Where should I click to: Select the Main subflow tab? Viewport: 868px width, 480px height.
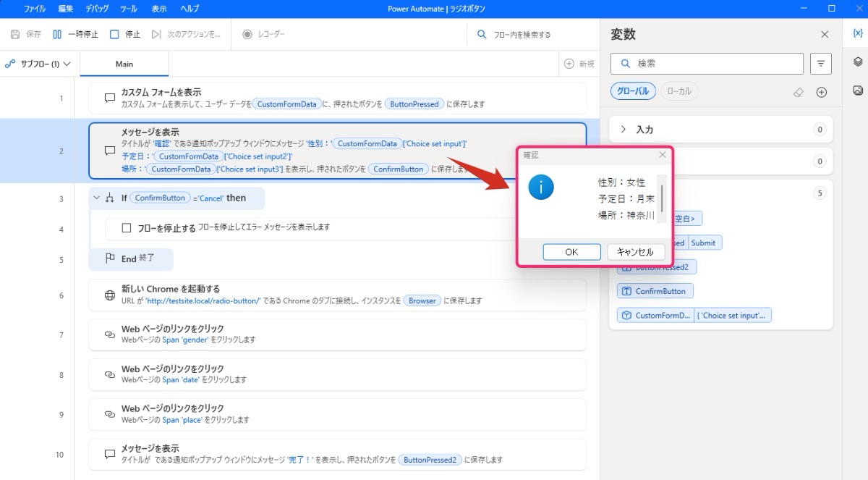click(124, 64)
